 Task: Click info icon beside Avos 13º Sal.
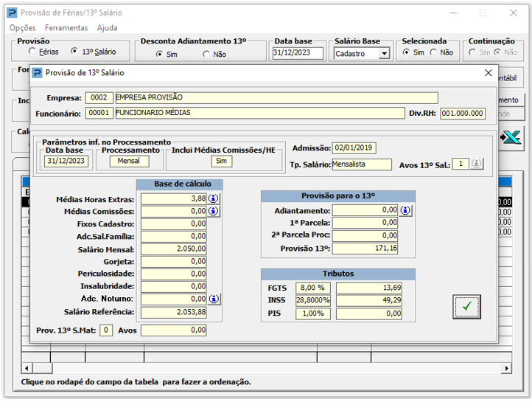tap(477, 164)
